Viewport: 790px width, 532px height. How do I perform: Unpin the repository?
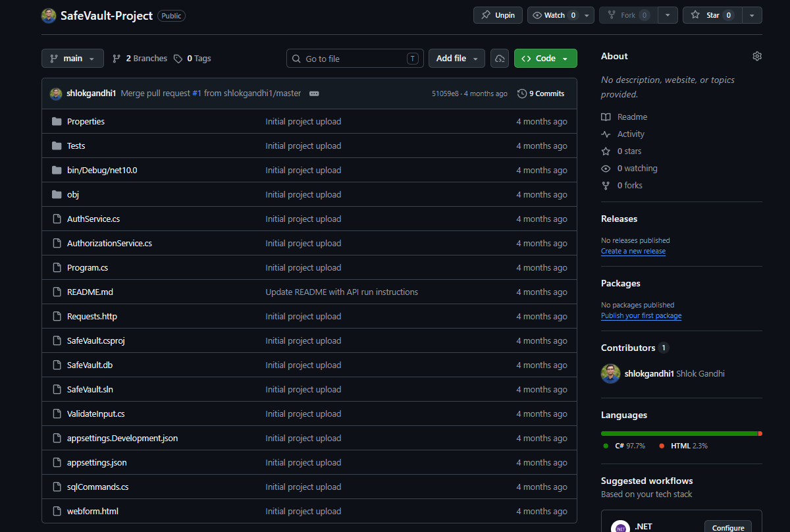498,15
